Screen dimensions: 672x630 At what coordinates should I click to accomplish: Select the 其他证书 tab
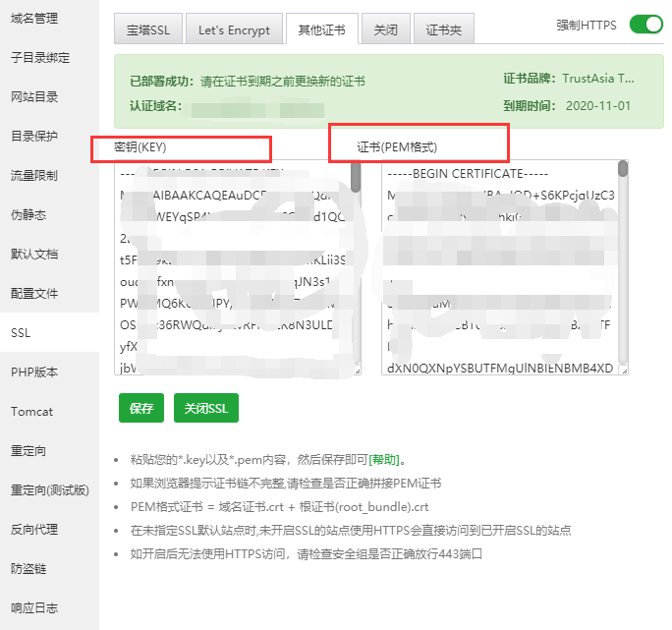click(321, 30)
